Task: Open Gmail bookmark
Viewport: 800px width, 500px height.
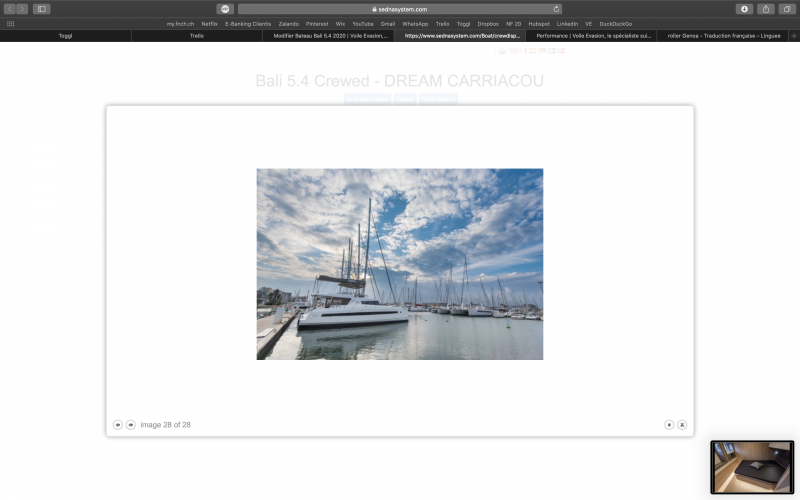Action: pyautogui.click(x=388, y=23)
